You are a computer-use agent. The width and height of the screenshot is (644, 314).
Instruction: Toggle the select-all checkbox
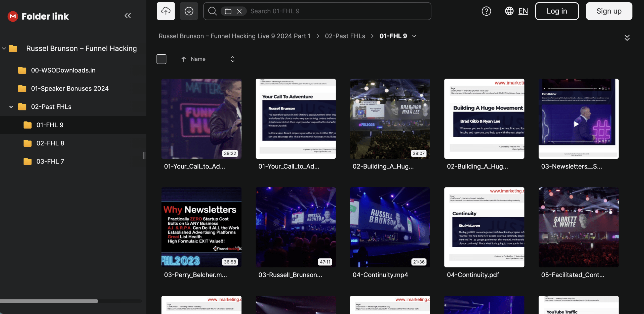pyautogui.click(x=161, y=59)
